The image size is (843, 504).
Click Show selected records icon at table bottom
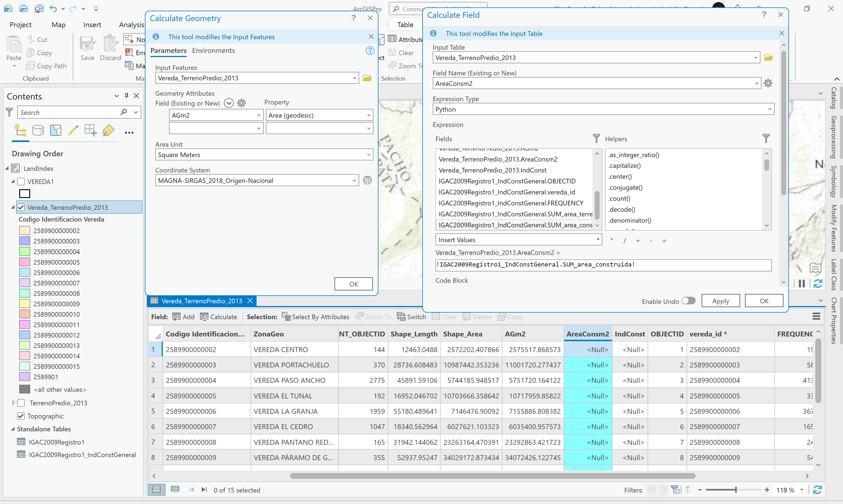pyautogui.click(x=175, y=489)
